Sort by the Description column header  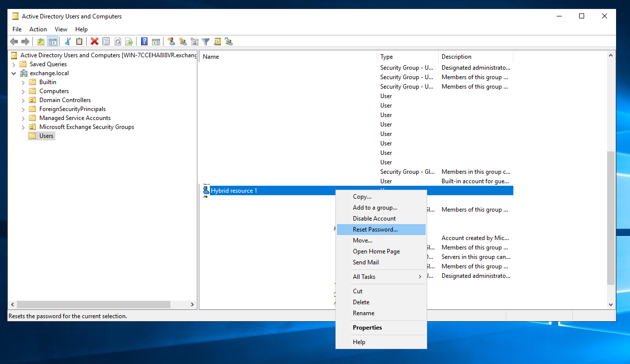[x=475, y=57]
